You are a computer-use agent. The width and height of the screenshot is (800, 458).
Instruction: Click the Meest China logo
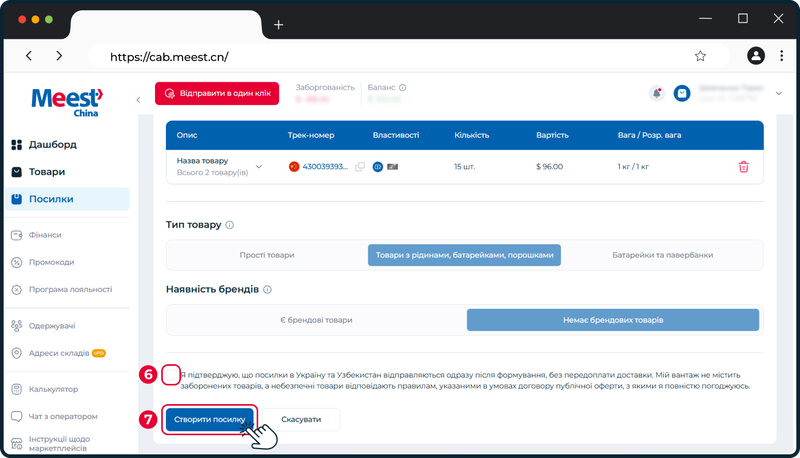click(67, 102)
